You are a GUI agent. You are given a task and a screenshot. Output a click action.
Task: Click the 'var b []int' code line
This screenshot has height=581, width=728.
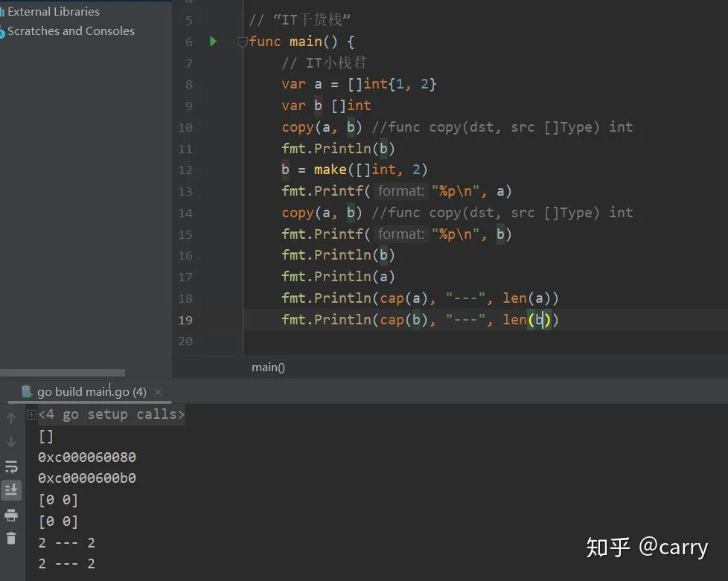pos(326,106)
